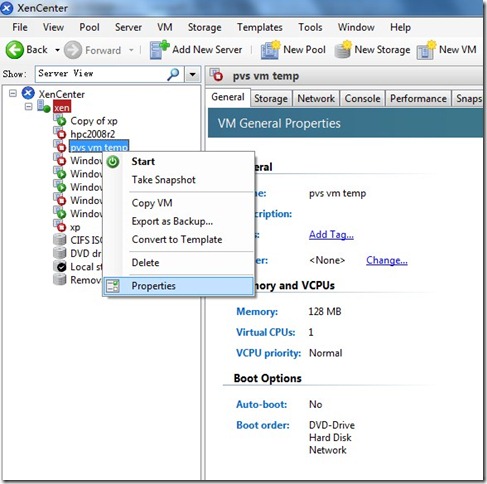Click the stopped VM icon beside xp
Viewport: 487px width, 484px height.
[60, 227]
